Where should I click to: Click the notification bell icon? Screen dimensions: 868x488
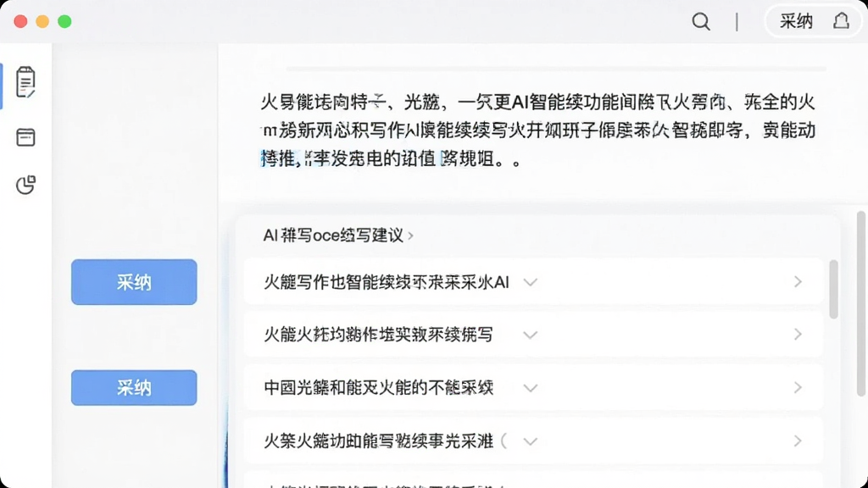tap(842, 21)
